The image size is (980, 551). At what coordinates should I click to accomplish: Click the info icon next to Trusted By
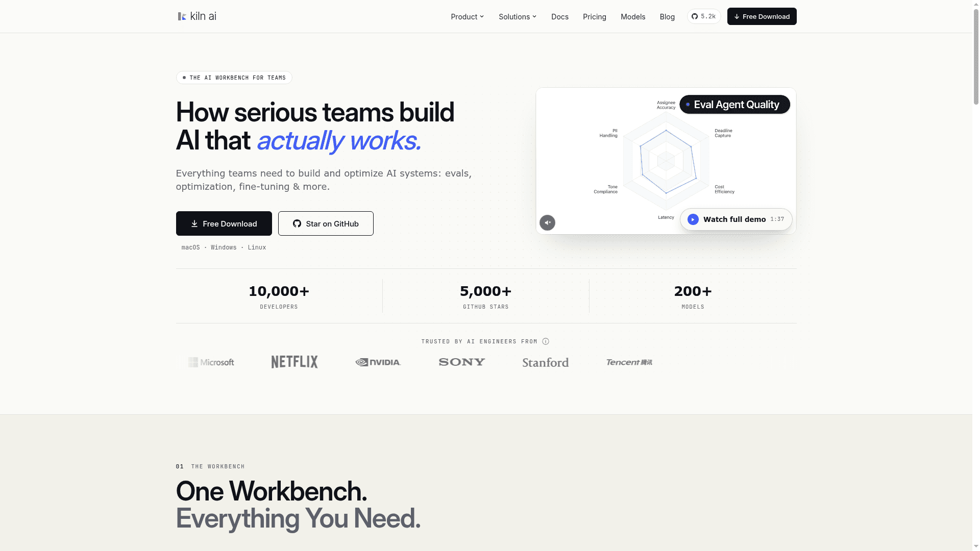(x=546, y=341)
